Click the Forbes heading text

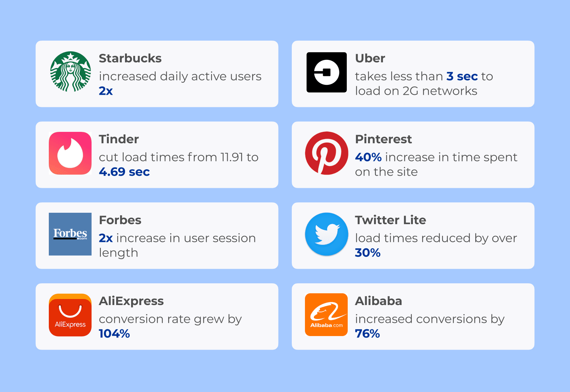click(x=120, y=220)
